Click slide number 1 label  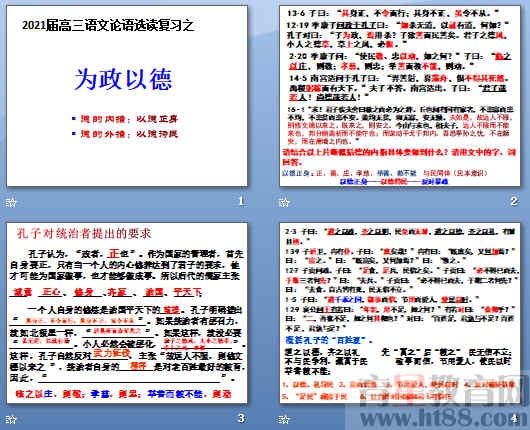pyautogui.click(x=241, y=201)
